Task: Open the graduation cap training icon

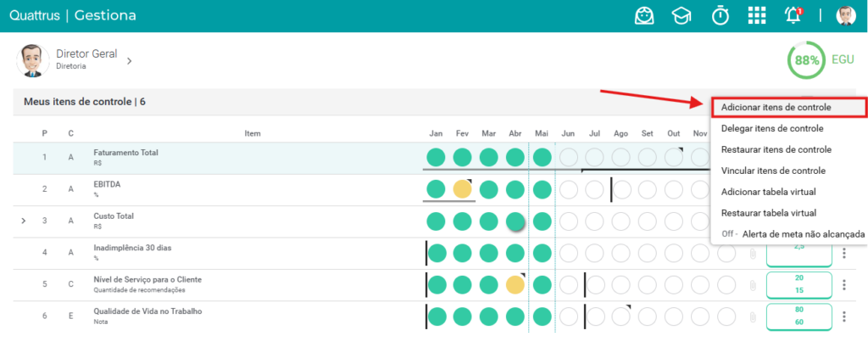Action: click(682, 15)
